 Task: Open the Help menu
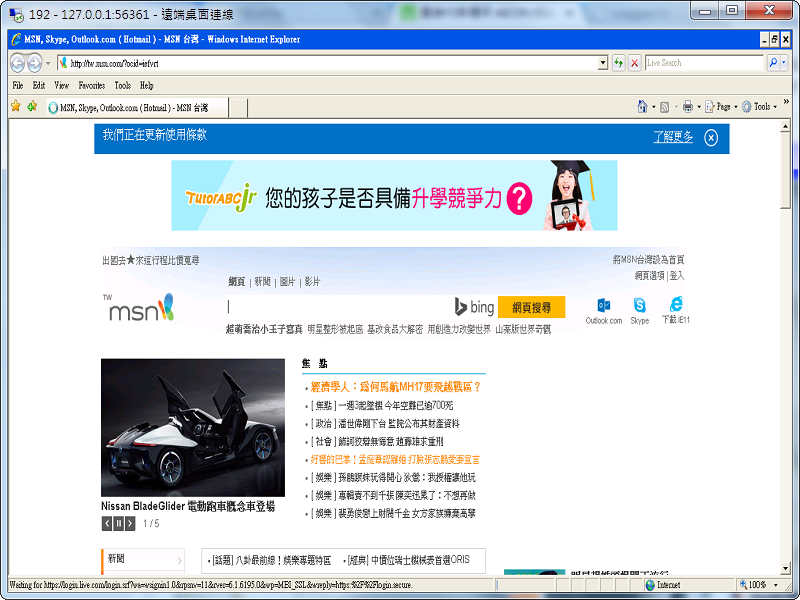click(146, 85)
